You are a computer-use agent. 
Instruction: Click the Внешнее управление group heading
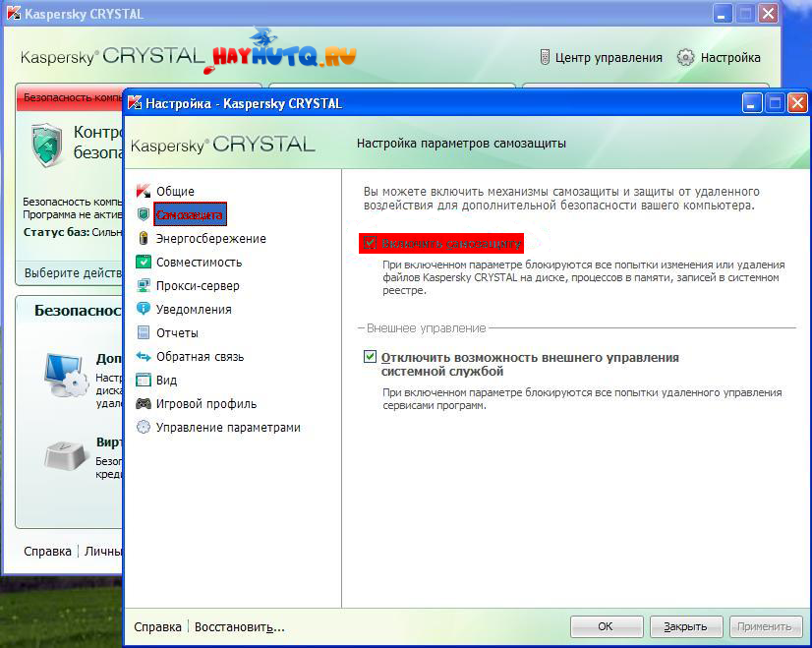(x=427, y=327)
